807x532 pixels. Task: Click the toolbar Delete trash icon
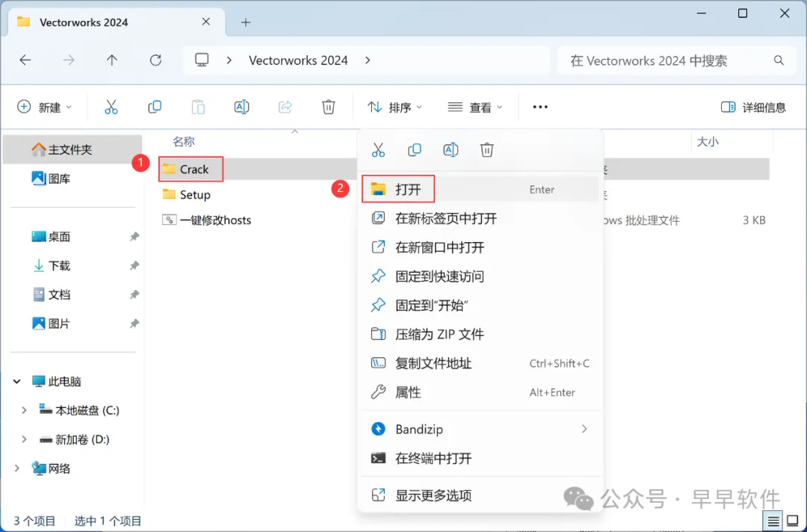328,107
